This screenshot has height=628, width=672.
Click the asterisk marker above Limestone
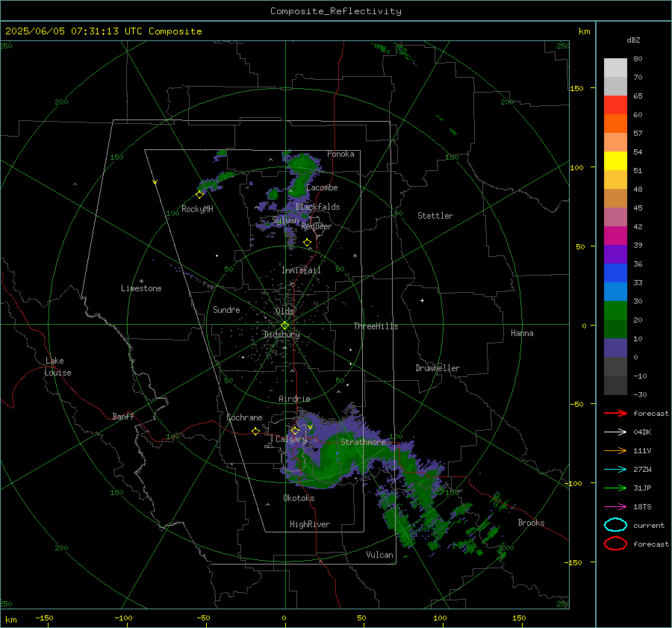(141, 282)
